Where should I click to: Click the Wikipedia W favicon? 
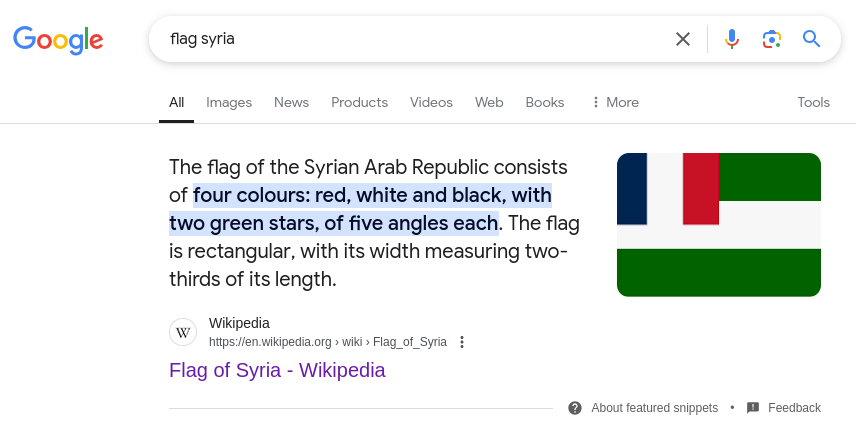click(x=183, y=332)
